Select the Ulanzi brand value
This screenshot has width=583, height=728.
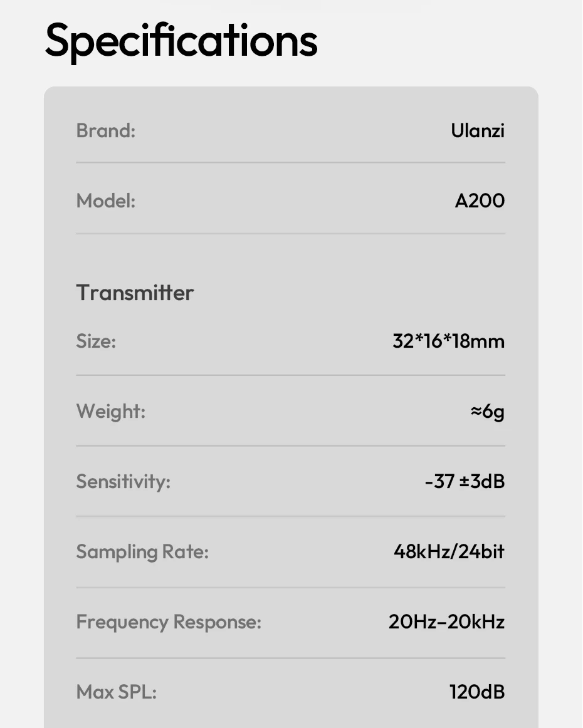tap(477, 130)
